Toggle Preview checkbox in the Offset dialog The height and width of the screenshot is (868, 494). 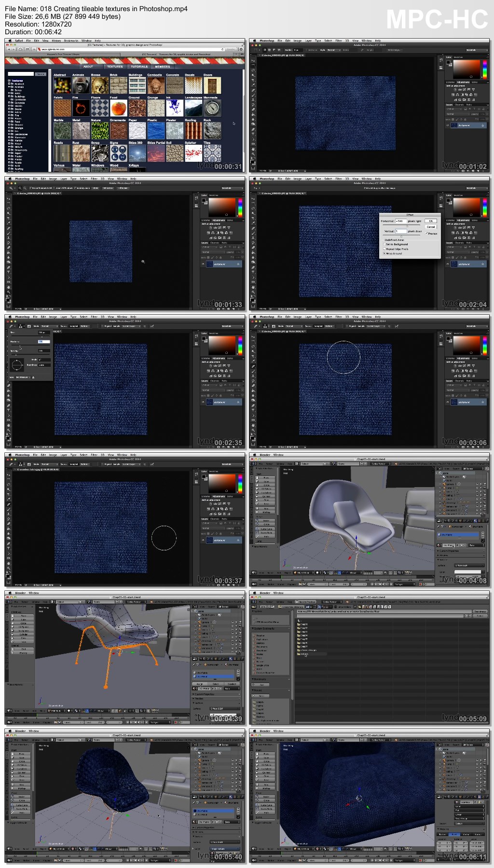(x=426, y=233)
